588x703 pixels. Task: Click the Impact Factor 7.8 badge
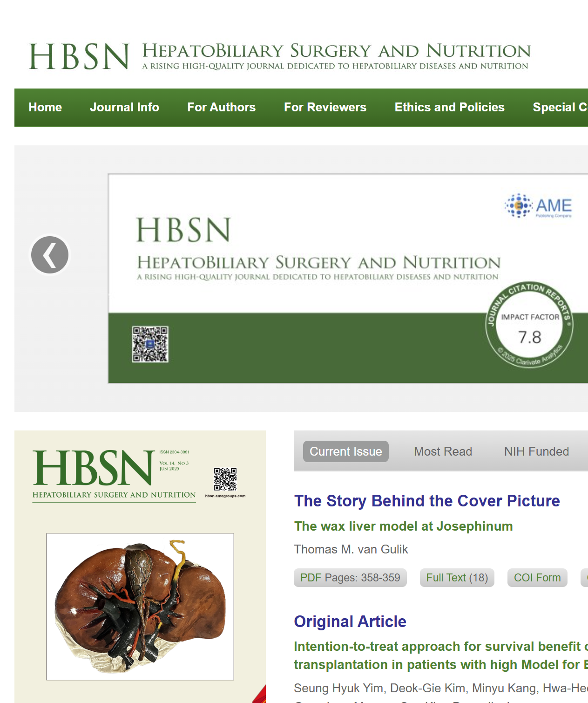click(529, 325)
